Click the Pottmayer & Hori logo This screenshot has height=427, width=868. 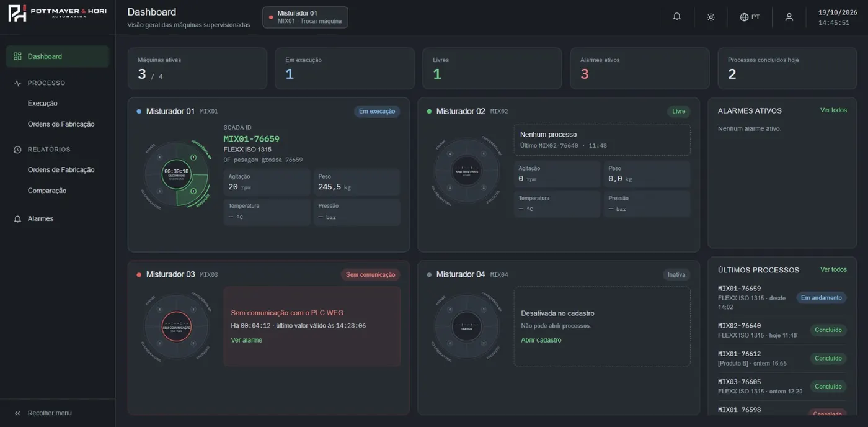57,13
